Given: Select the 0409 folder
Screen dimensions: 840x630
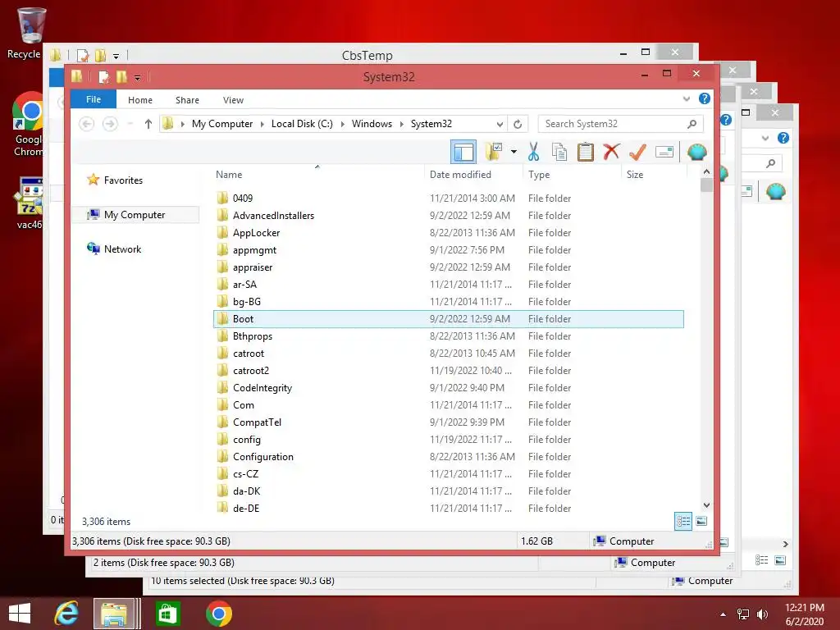Looking at the screenshot, I should coord(449,199).
